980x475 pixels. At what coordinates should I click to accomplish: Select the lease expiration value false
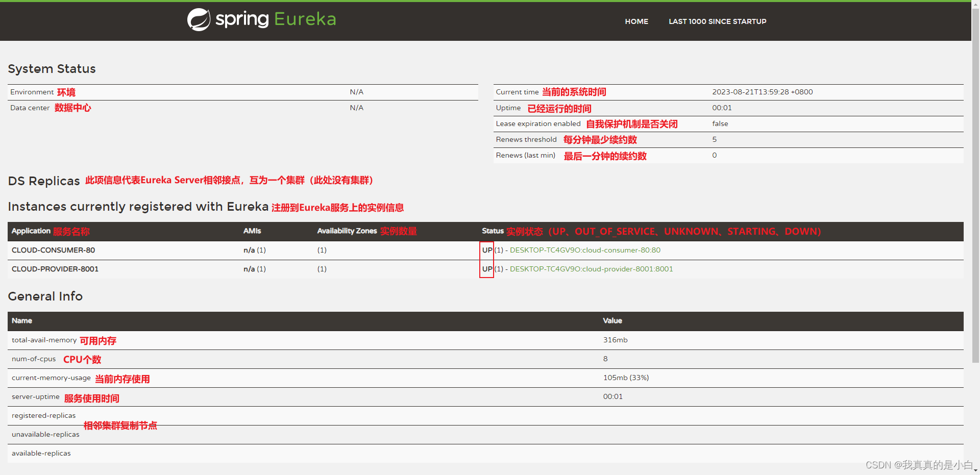720,123
